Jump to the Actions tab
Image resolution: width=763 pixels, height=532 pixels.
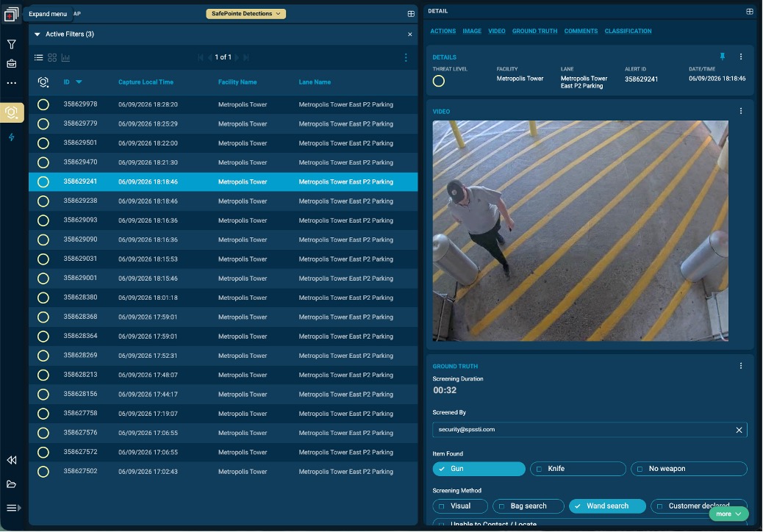click(443, 31)
